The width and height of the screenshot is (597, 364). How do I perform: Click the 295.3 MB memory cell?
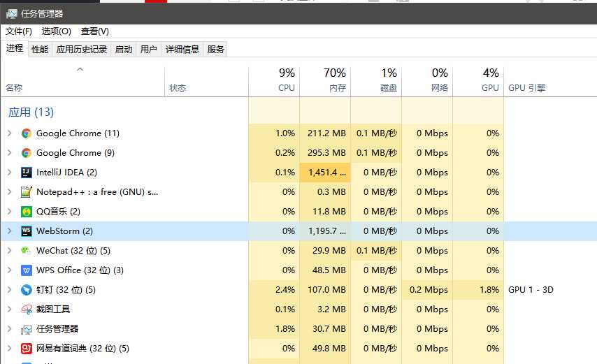coord(326,153)
